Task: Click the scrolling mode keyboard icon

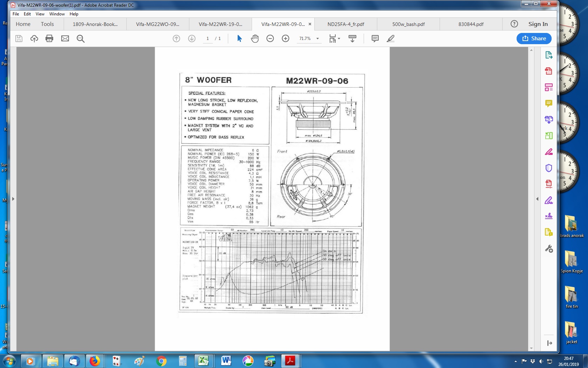Action: click(x=352, y=39)
